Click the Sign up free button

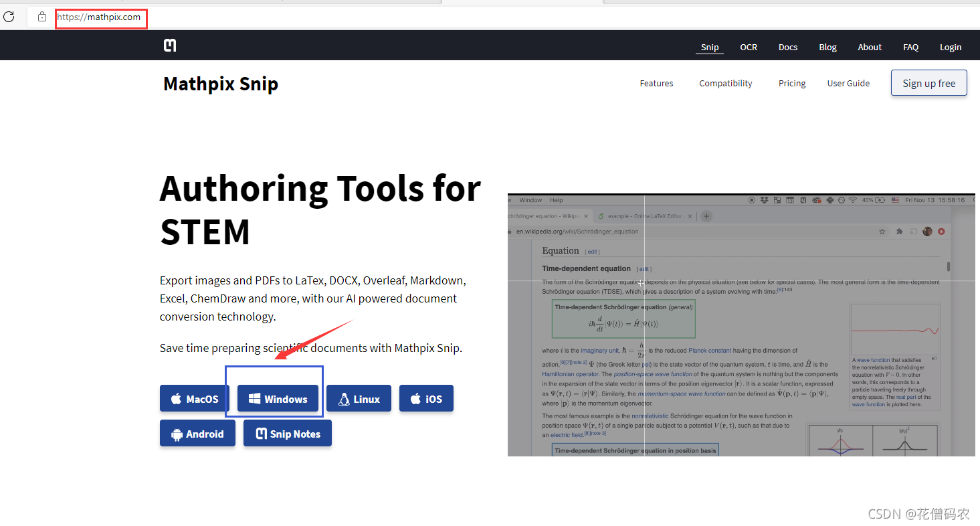928,83
